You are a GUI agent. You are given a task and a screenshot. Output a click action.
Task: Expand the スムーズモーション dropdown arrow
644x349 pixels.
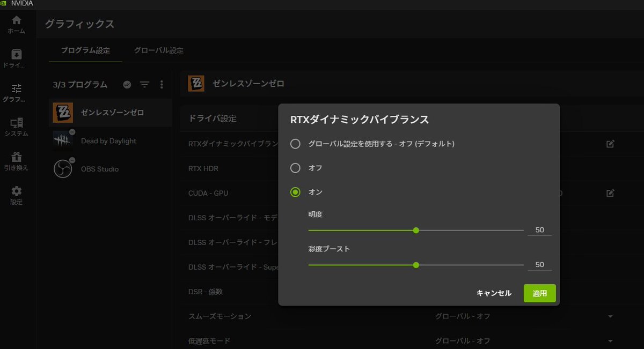[610, 316]
